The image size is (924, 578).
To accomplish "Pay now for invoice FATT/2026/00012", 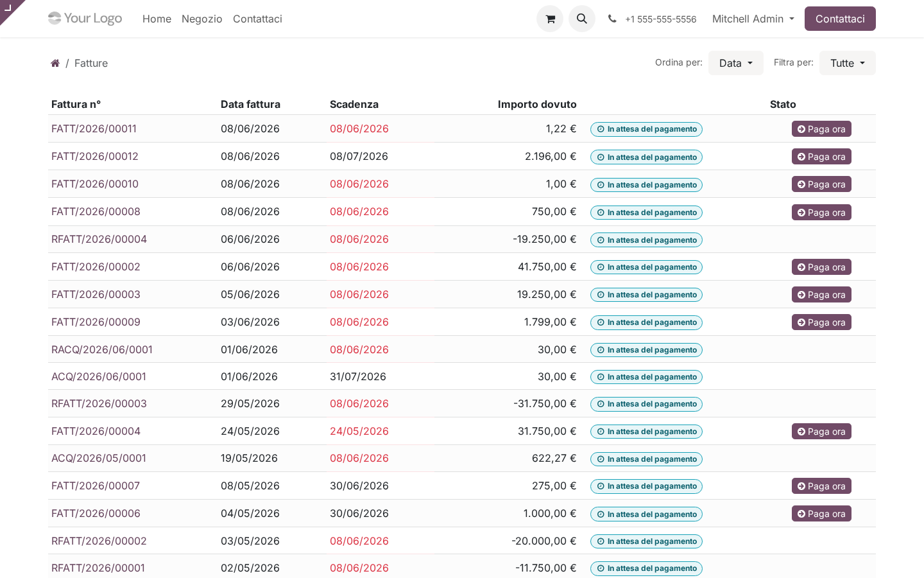I will tap(821, 157).
